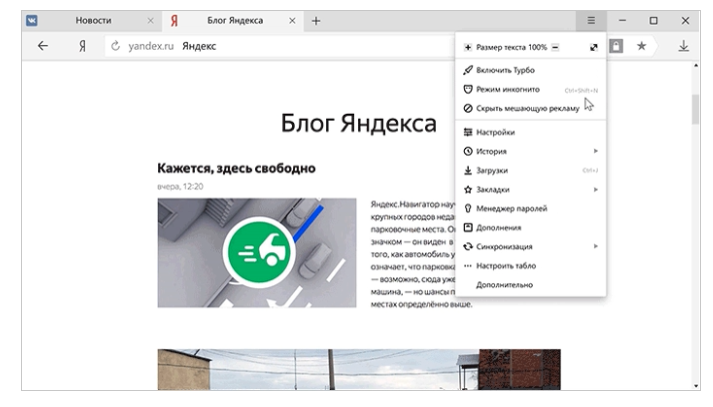Click the grey lock toolbar icon
Viewport: 713px width, 407px height.
[x=616, y=46]
